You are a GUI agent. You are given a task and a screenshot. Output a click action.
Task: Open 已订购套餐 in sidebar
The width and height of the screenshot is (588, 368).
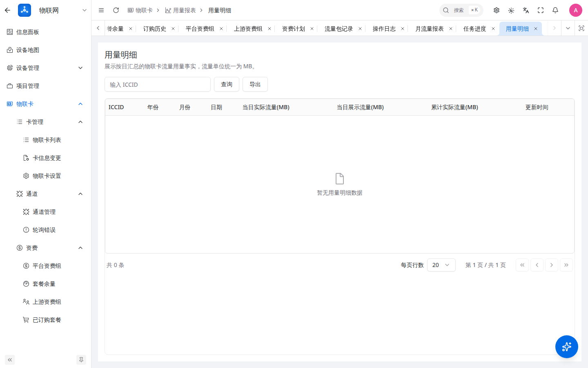[x=46, y=320]
